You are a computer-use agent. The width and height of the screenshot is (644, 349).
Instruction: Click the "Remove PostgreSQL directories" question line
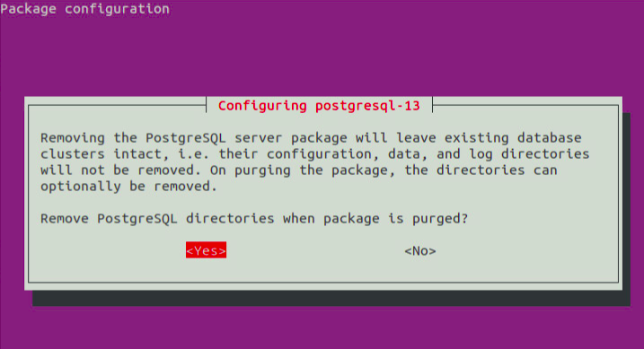point(254,219)
